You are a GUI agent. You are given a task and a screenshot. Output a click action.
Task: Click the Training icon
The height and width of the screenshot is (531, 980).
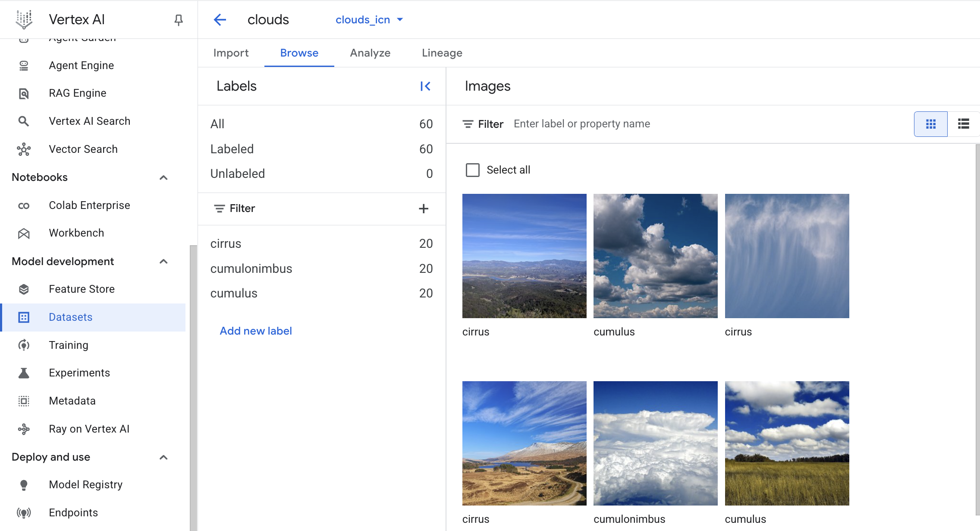point(24,345)
